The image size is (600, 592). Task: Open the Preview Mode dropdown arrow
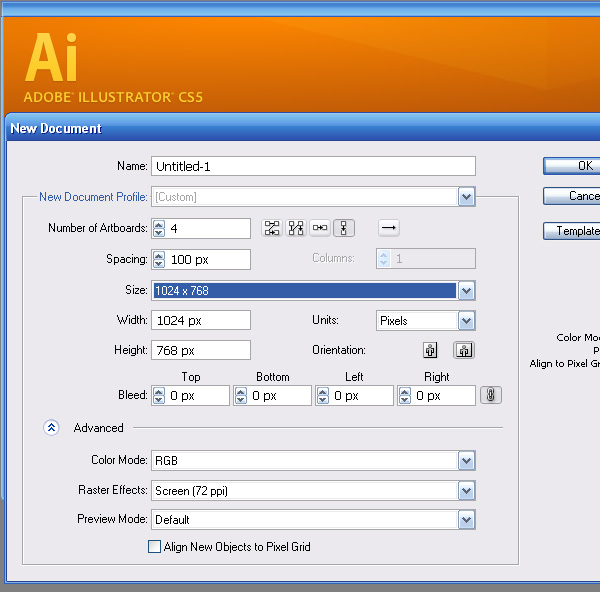click(x=466, y=520)
